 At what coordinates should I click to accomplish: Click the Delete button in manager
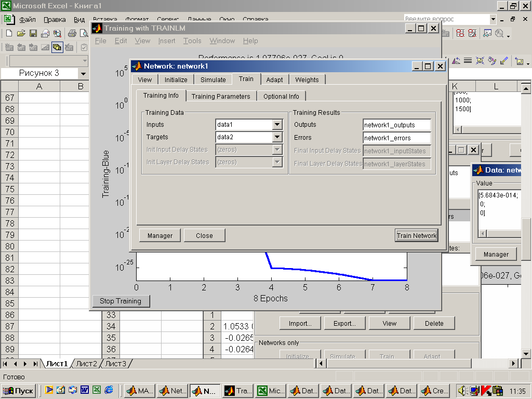click(434, 323)
